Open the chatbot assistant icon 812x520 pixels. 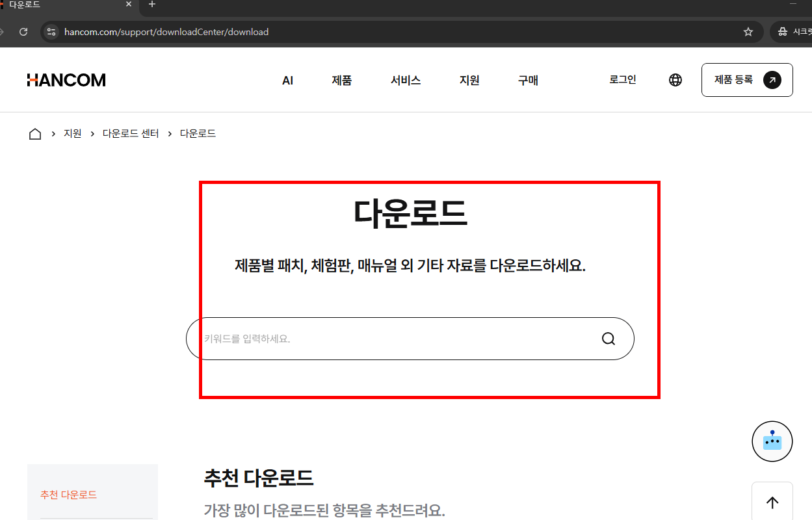(x=772, y=441)
